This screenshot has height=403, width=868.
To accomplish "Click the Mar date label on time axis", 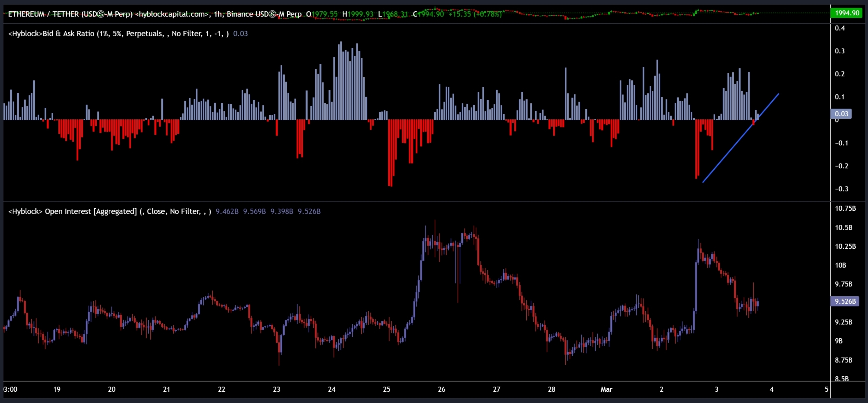I will pyautogui.click(x=606, y=389).
